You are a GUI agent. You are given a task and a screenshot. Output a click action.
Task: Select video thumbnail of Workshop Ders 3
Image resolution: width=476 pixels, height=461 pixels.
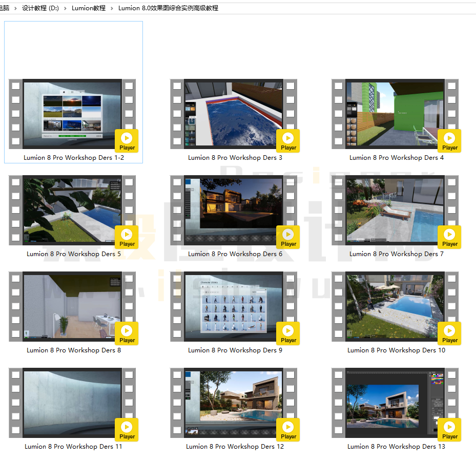pyautogui.click(x=234, y=114)
